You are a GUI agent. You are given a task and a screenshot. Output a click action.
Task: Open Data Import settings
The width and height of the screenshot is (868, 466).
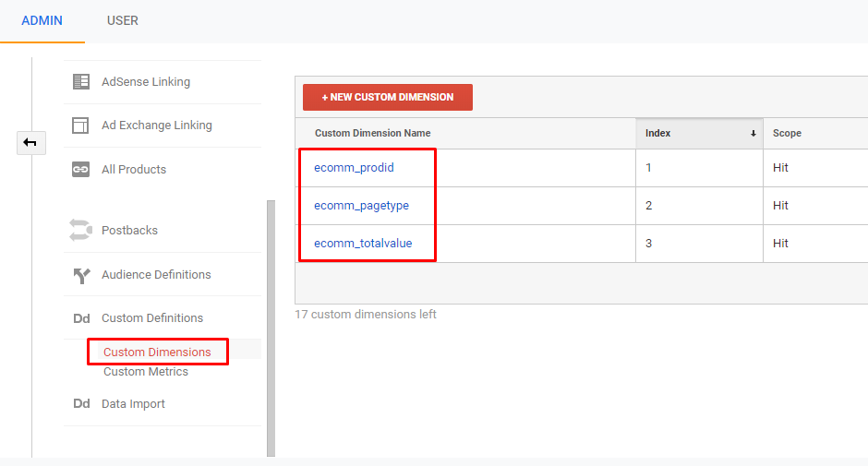point(133,404)
